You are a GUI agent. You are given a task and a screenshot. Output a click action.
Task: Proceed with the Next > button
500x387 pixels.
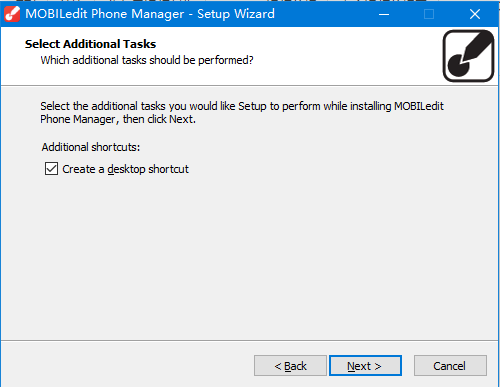tap(365, 366)
